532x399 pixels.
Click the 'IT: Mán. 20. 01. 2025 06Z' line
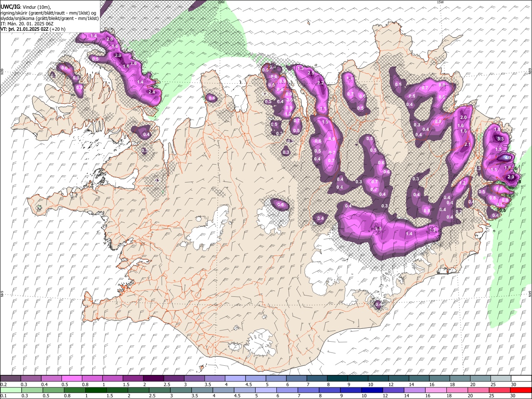tap(27, 24)
